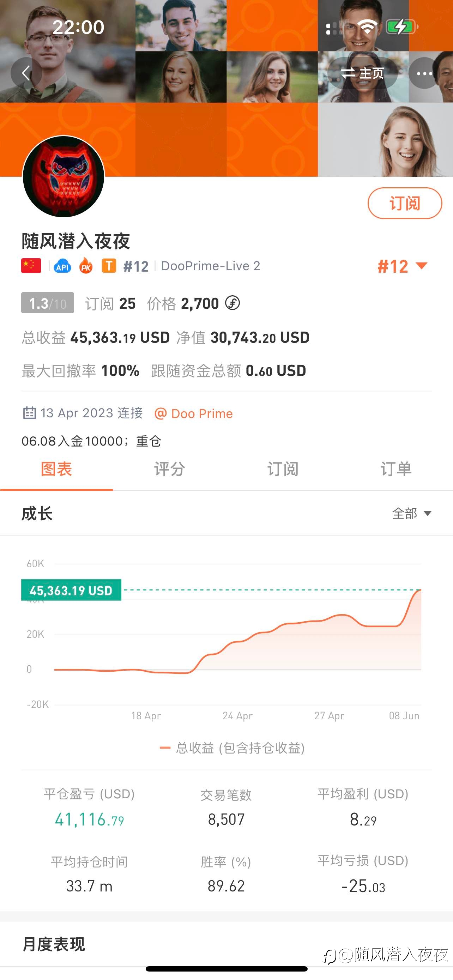Tap the calendar icon beside connection date
Screen dimensions: 453x980
pyautogui.click(x=29, y=413)
